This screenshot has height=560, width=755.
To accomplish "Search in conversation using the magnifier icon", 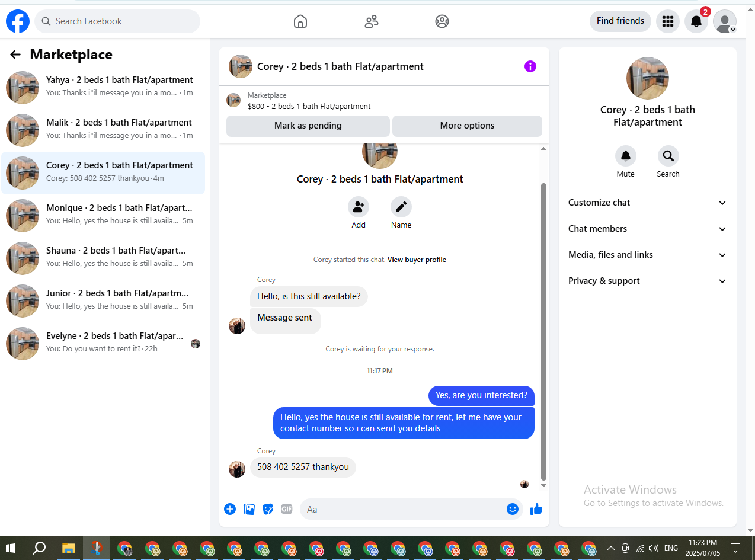I will coord(668,156).
